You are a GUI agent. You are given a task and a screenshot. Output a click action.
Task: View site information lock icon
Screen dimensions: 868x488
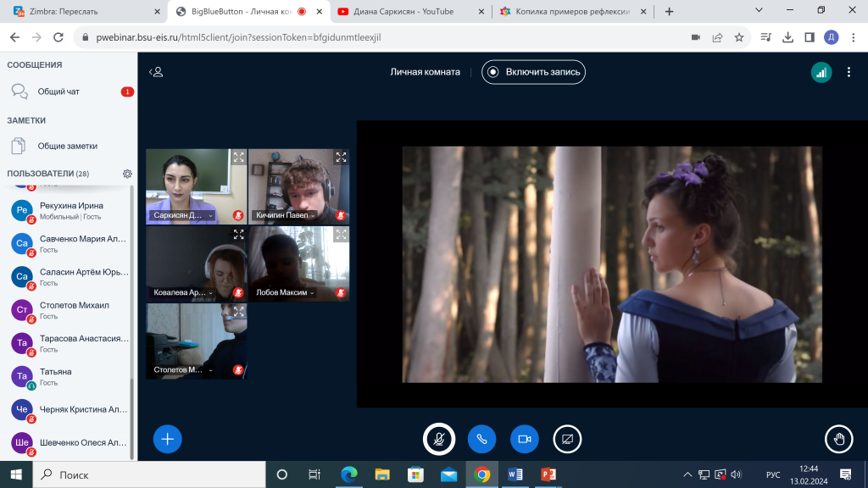(x=86, y=37)
